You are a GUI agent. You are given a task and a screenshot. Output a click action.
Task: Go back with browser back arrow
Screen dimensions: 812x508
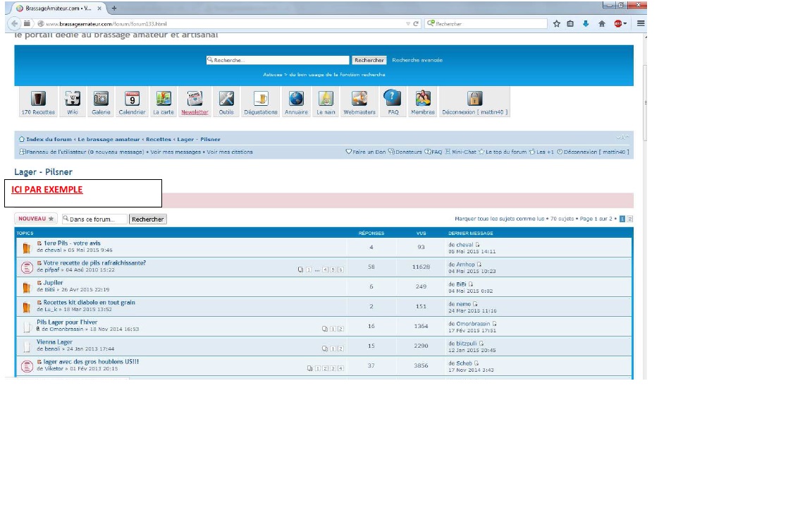click(15, 23)
